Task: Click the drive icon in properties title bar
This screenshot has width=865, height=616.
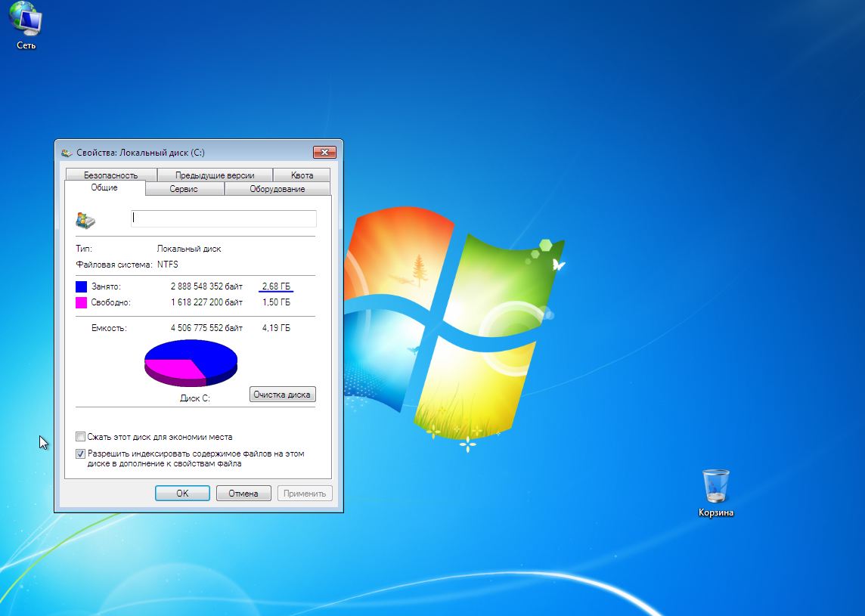Action: (67, 153)
